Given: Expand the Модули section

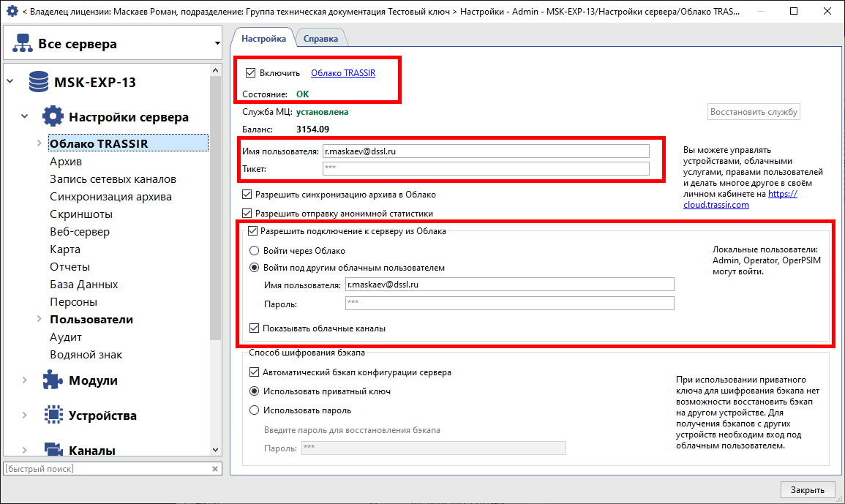Looking at the screenshot, I should tap(25, 380).
